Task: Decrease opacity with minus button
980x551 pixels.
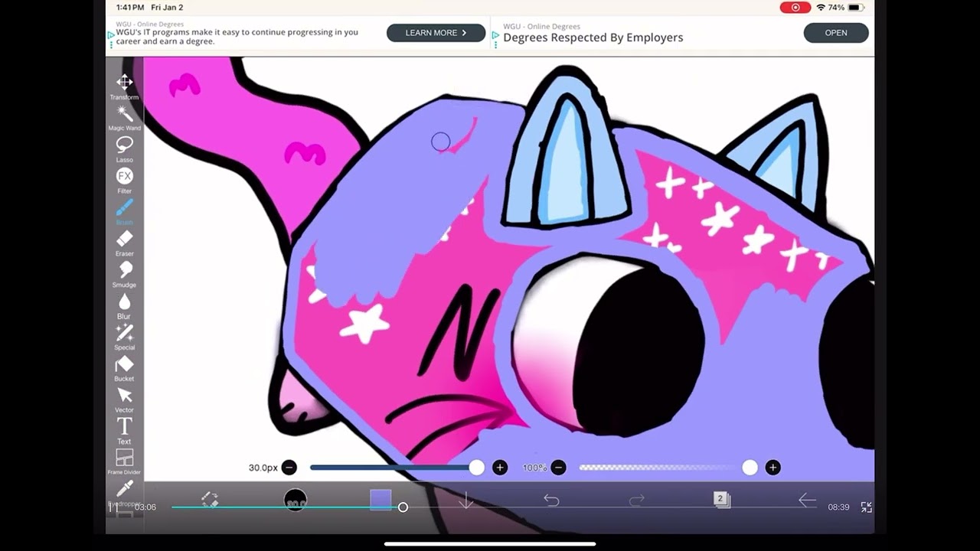Action: [x=559, y=468]
